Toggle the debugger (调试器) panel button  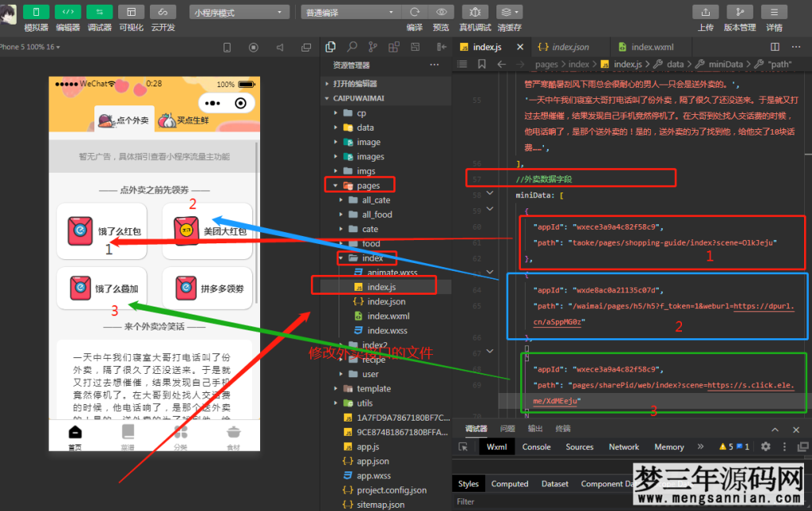coord(99,12)
